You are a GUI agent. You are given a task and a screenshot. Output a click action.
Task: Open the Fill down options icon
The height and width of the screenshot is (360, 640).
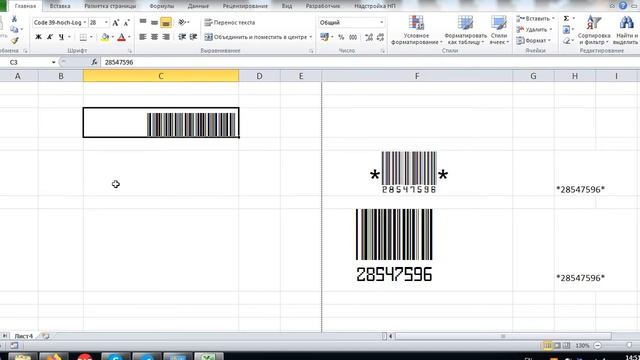(567, 29)
